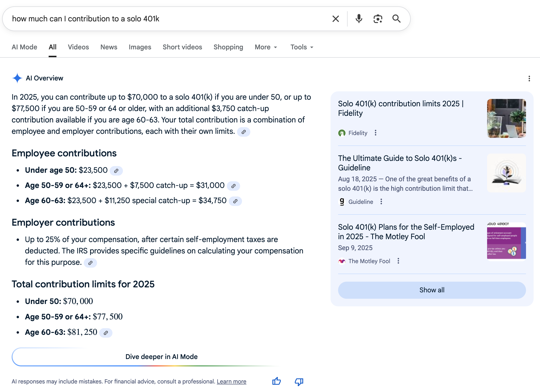The height and width of the screenshot is (392, 540).
Task: Activate voice search with the microphone icon
Action: point(358,19)
